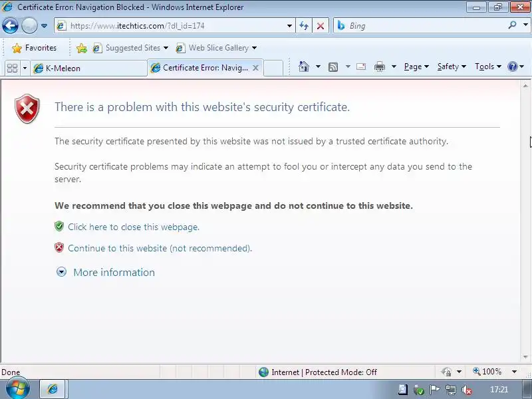The width and height of the screenshot is (532, 399).
Task: Open the Home button dropdown arrow
Action: coord(318,66)
